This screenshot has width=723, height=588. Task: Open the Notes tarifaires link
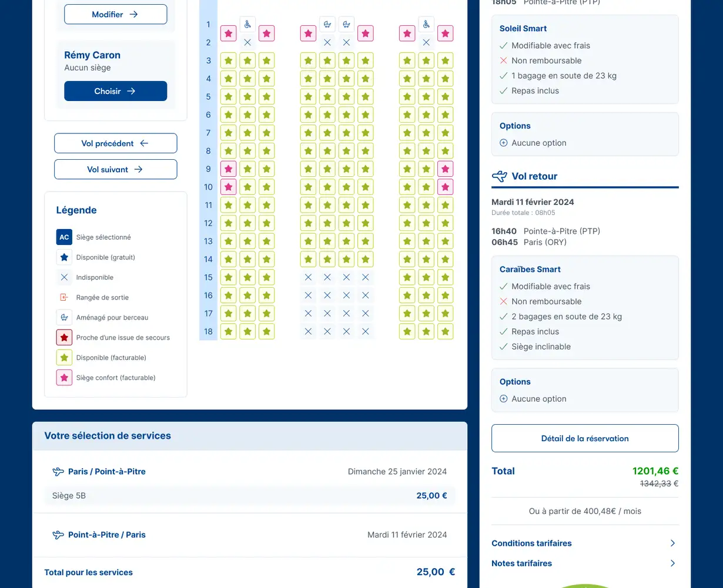521,563
